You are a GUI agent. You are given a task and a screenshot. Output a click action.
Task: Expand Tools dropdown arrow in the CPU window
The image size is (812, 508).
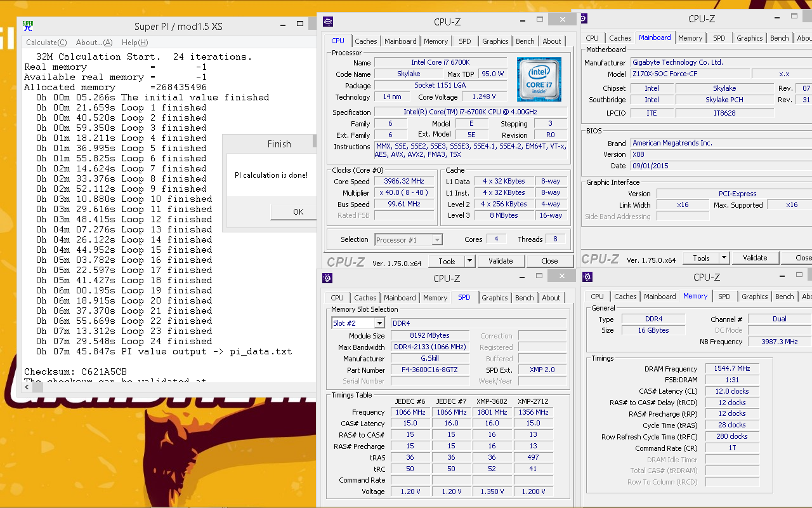(x=469, y=261)
